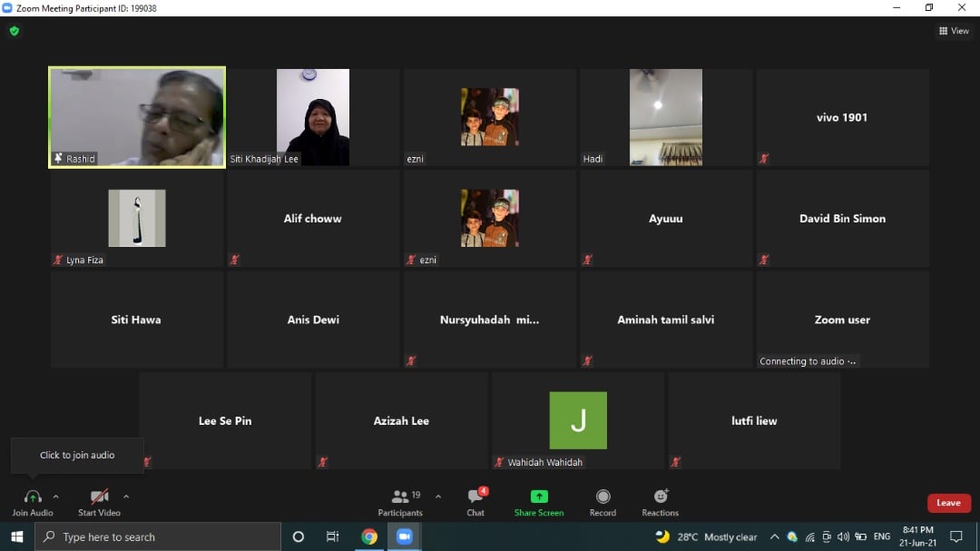980x551 pixels.
Task: Click the Zoom icon in the taskbar
Action: pyautogui.click(x=405, y=536)
